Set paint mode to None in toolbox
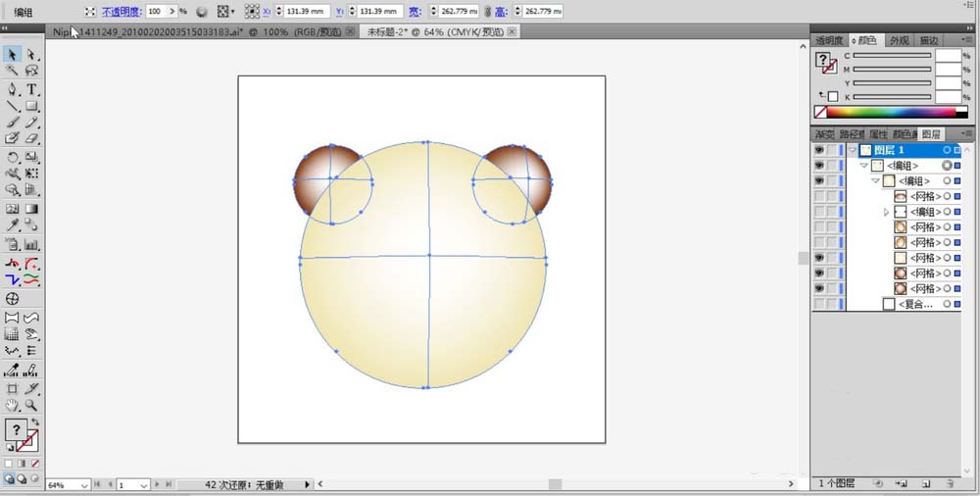The image size is (980, 496). pos(35,464)
